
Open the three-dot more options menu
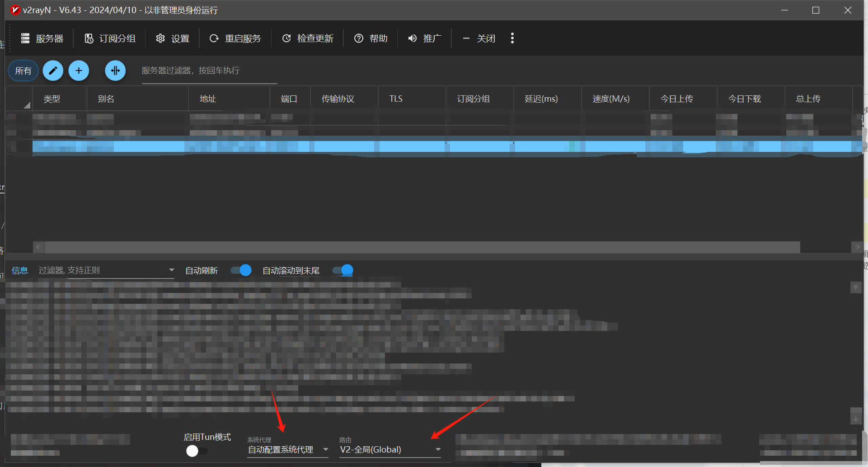click(512, 38)
